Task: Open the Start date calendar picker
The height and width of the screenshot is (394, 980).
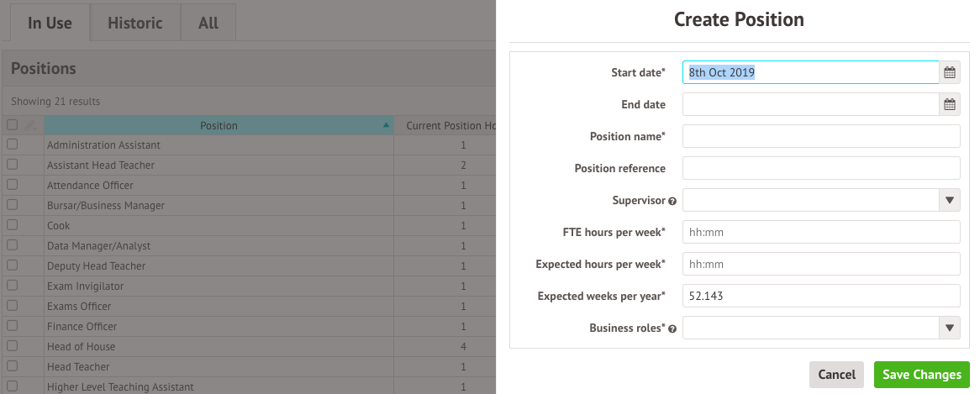Action: [950, 72]
